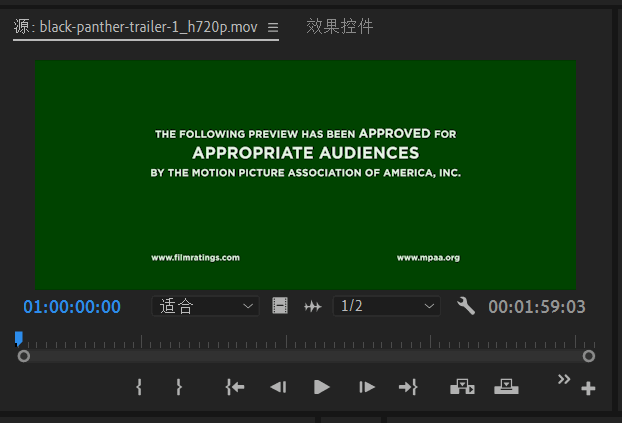
Task: Click the Drag Video Only filmstrip icon
Action: coord(280,306)
